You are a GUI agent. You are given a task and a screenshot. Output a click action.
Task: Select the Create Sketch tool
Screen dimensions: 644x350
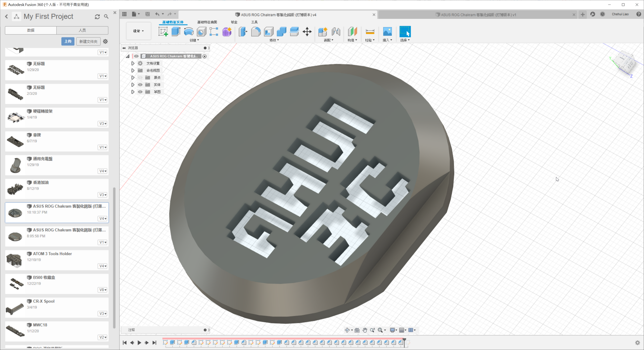coord(163,32)
